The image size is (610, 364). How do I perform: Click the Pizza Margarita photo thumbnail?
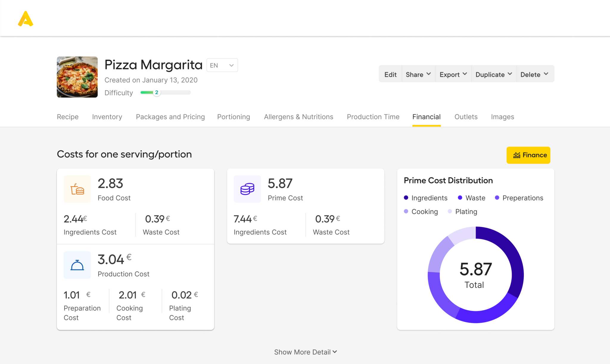[x=77, y=77]
